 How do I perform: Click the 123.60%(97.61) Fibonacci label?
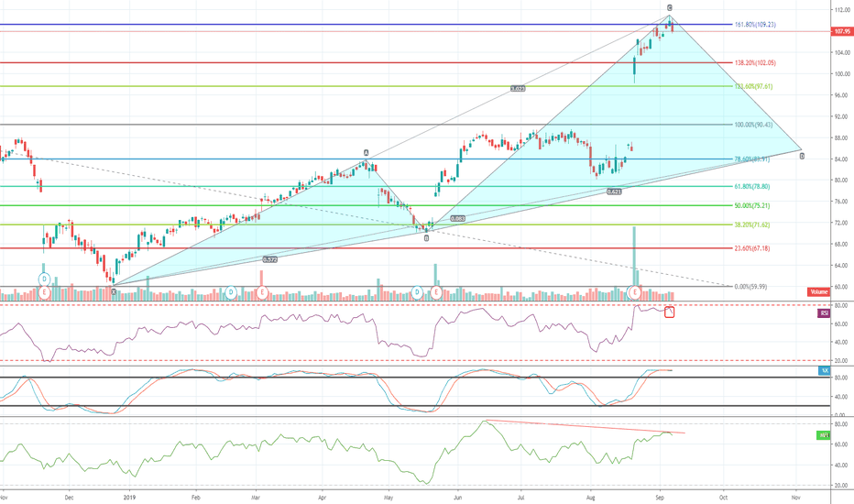tap(754, 87)
